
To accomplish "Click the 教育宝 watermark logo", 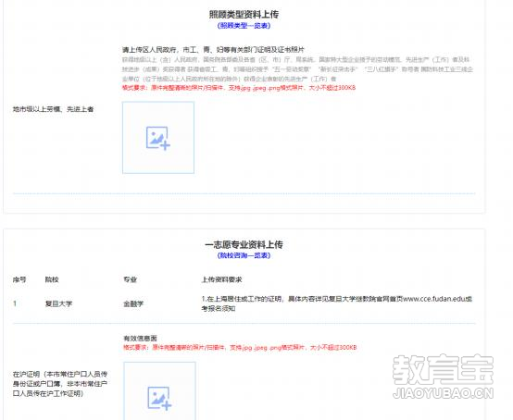I will pos(443,369).
